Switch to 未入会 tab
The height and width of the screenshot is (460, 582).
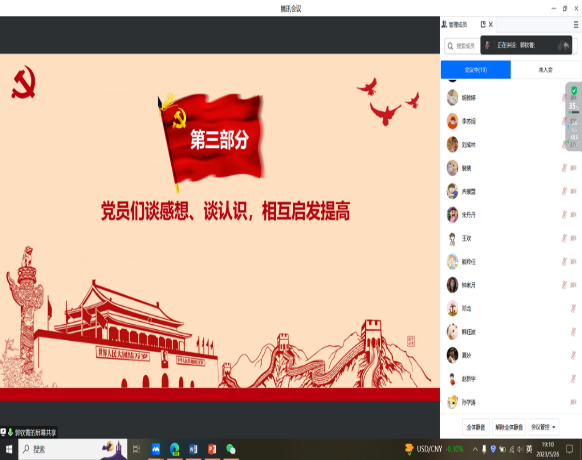[x=545, y=70]
